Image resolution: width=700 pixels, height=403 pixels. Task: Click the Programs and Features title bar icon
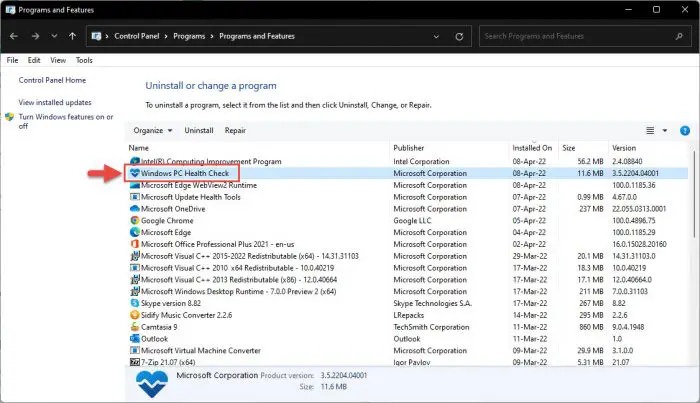tap(10, 10)
